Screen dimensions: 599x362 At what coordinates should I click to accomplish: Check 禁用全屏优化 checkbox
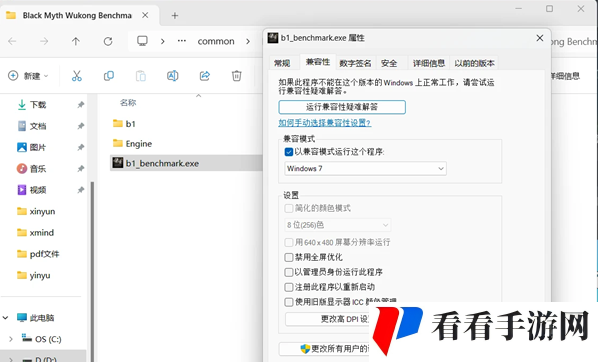pyautogui.click(x=289, y=257)
